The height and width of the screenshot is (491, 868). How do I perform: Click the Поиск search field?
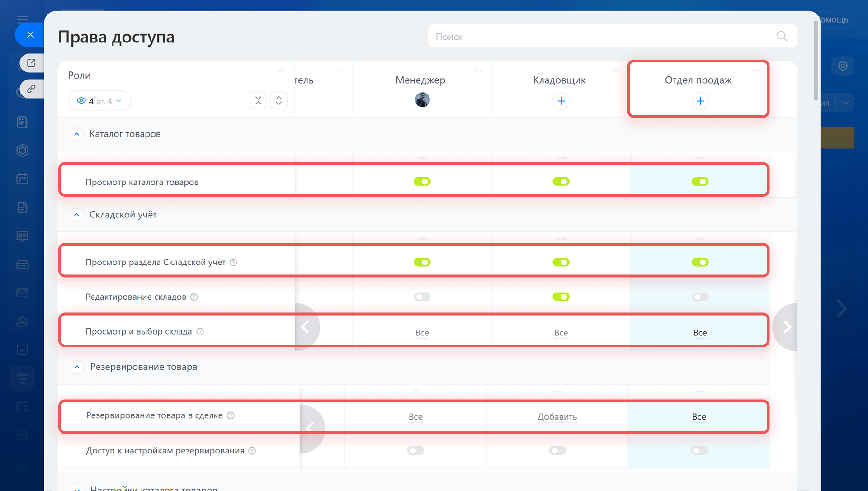(601, 37)
